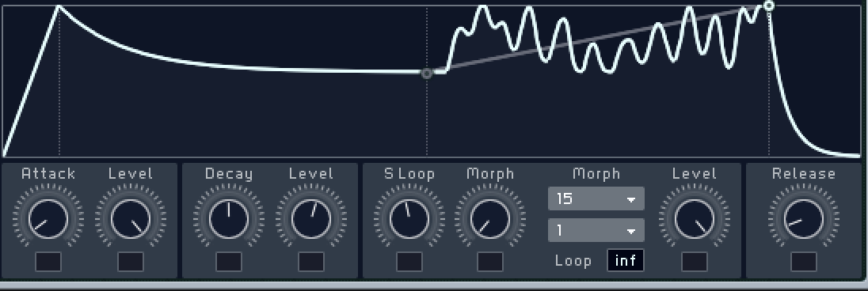Click the modulation slot below Release knob
The image size is (868, 291).
[803, 262]
